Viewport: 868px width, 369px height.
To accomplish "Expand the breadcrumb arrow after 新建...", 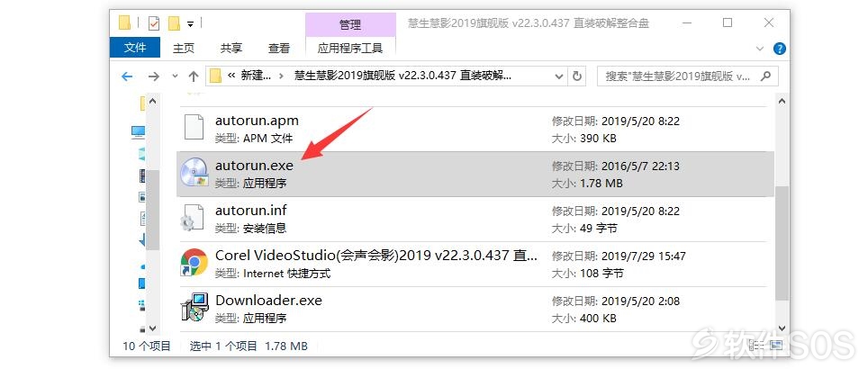I will coord(282,76).
